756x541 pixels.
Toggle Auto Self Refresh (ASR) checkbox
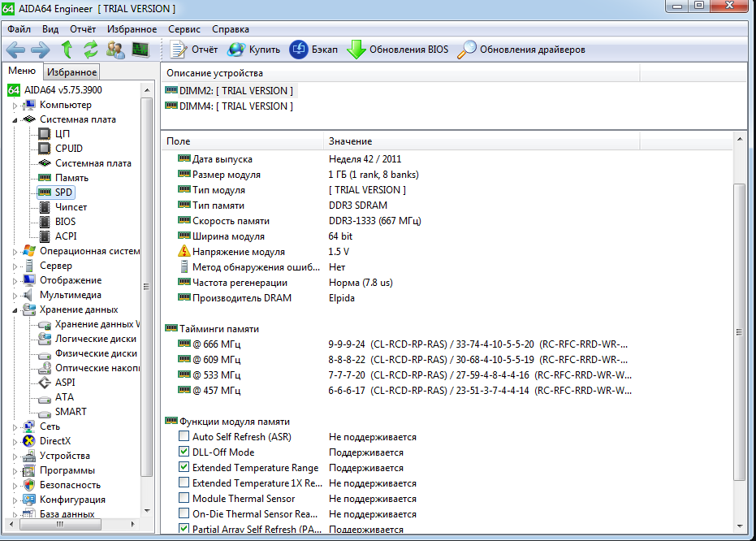click(184, 436)
